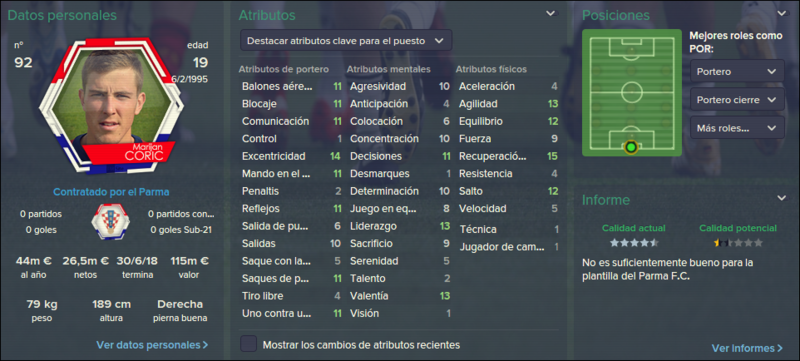
Task: Open the Ver datos personales link
Action: (x=152, y=345)
